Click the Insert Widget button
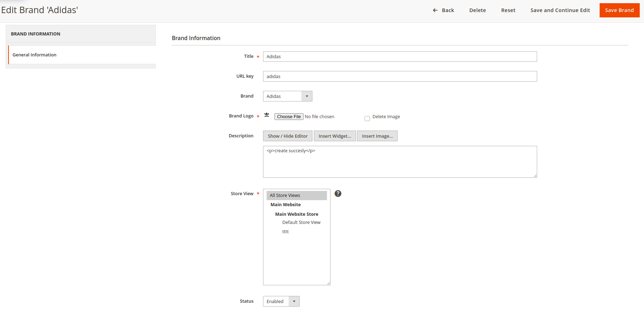The width and height of the screenshot is (644, 313). point(335,136)
